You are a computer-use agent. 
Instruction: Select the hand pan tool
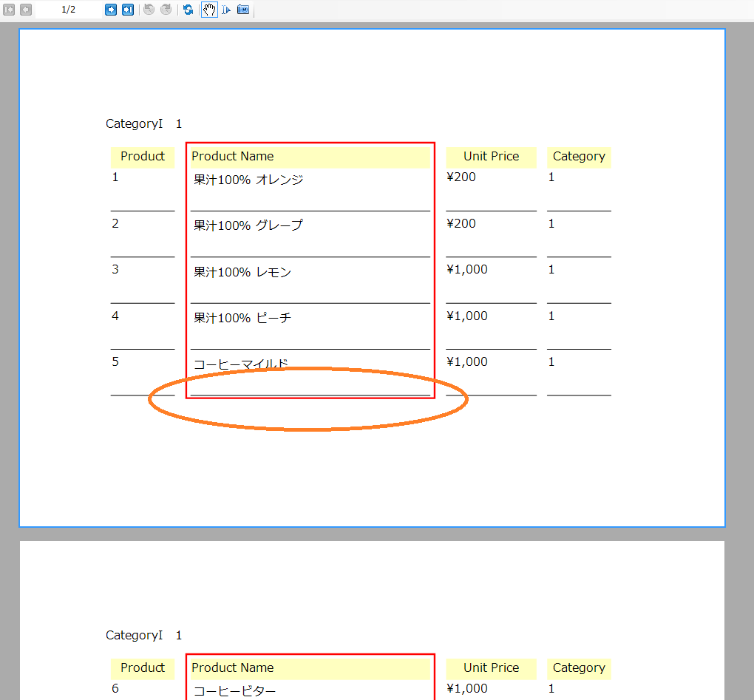209,10
